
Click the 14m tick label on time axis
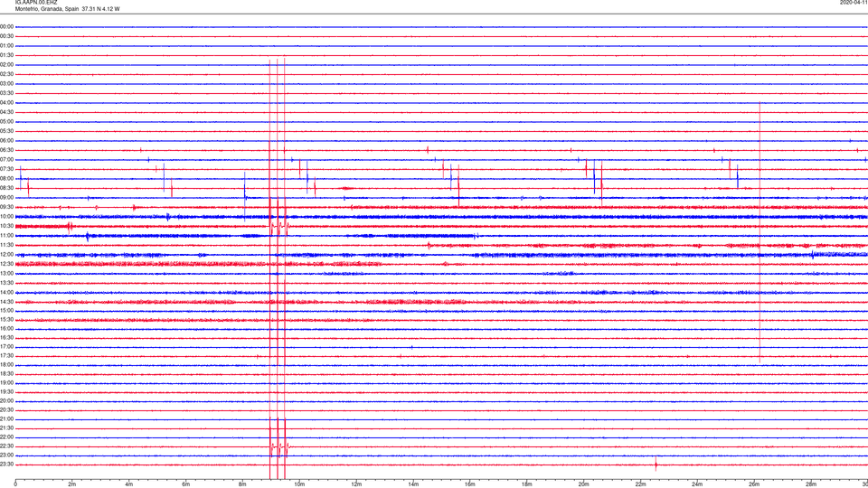(413, 484)
